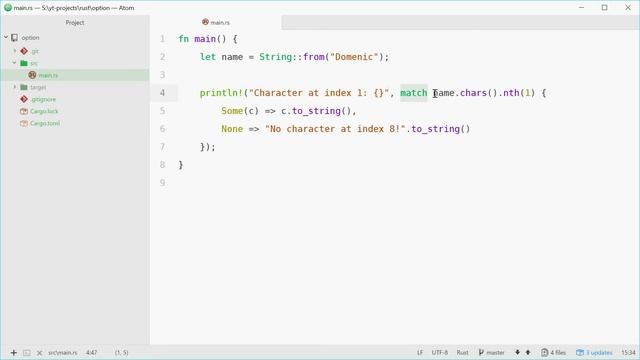
Task: Click the changed files icon beside 4 files
Action: tap(544, 352)
